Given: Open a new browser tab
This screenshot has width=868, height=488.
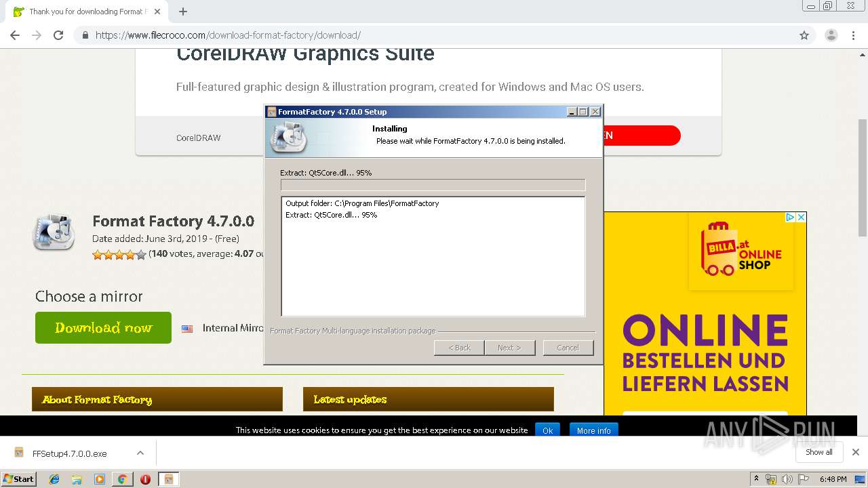Looking at the screenshot, I should point(183,12).
